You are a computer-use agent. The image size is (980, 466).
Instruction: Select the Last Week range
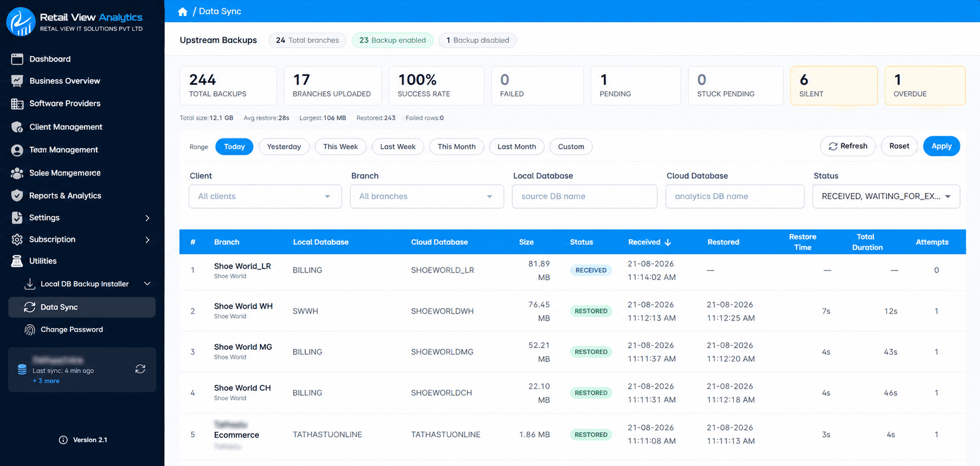pos(398,147)
